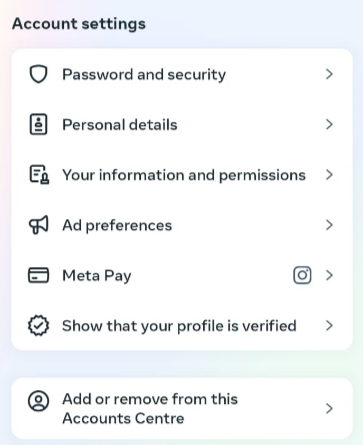Expand the Personal details chevron arrow

tap(329, 124)
